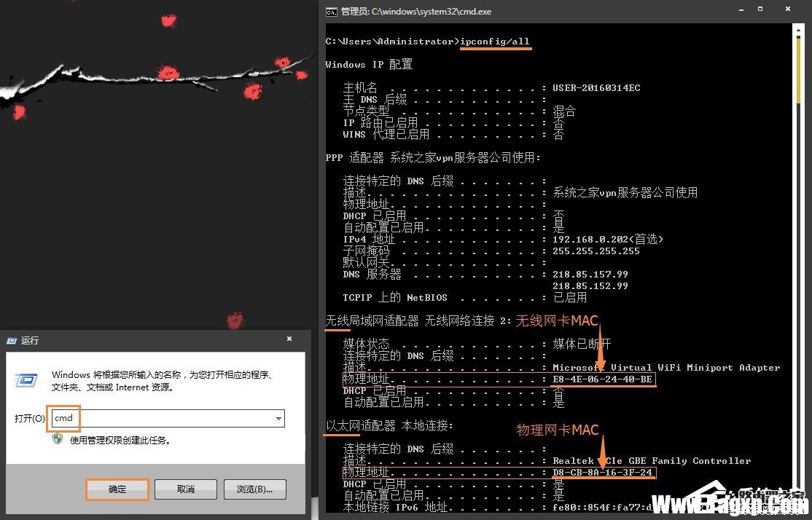Click the PPP 适配器 section heading

[432, 158]
